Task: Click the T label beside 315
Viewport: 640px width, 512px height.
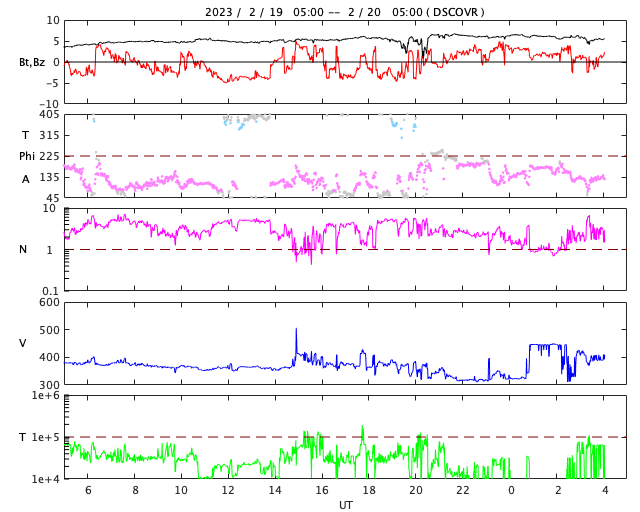Action: pos(26,135)
